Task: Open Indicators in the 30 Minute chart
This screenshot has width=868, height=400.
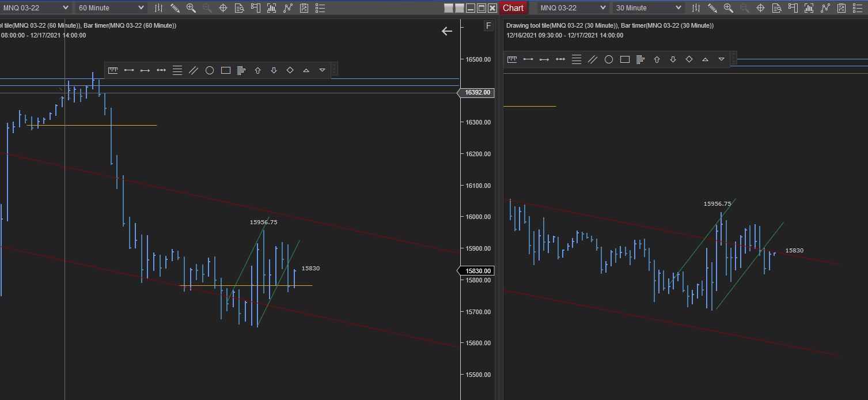Action: pos(809,8)
